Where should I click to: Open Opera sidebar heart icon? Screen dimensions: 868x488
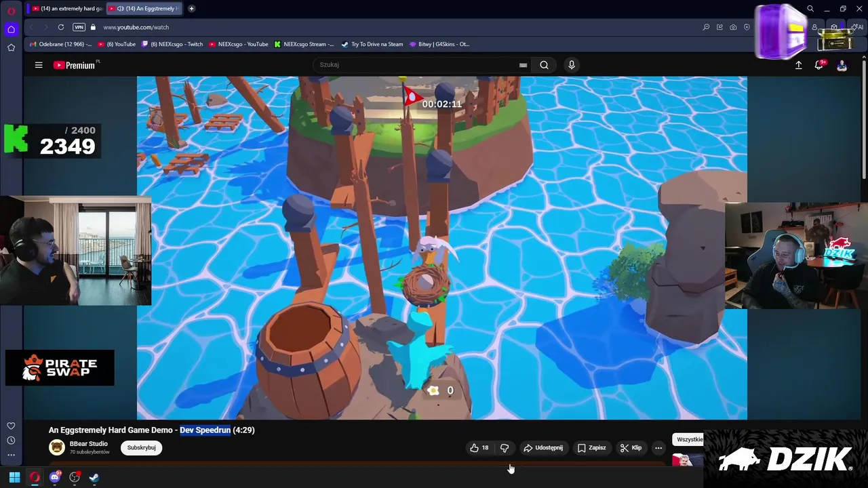[11, 426]
